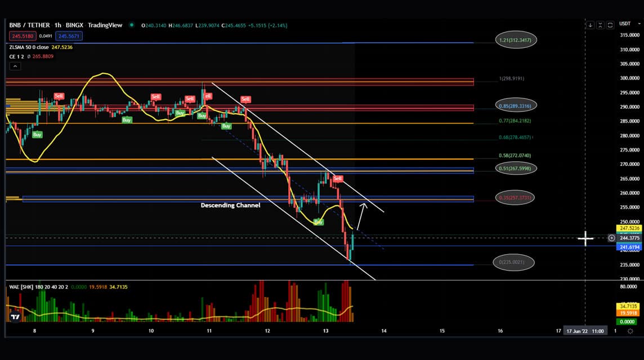Click the yellow 34.7135 WAE value tag
This screenshot has height=360, width=644.
coord(628,306)
